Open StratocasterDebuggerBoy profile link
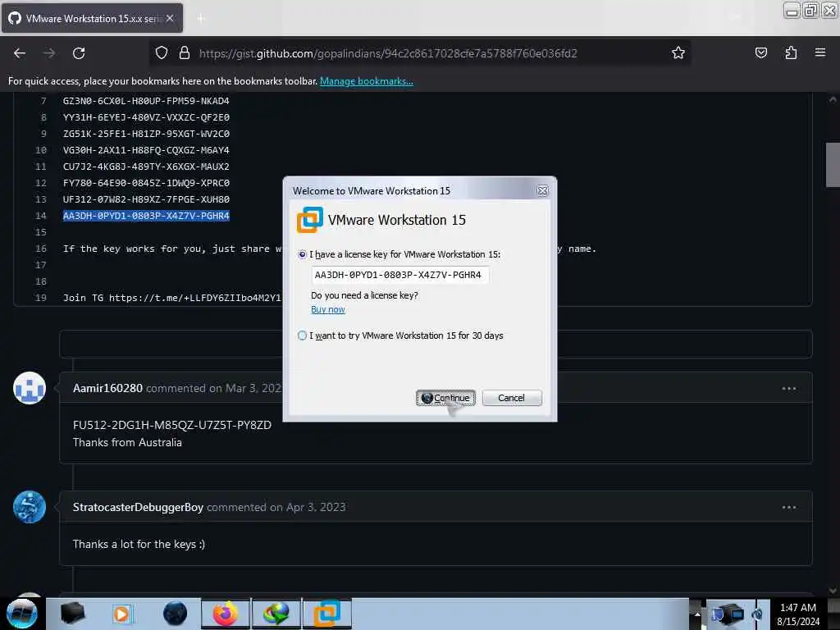 click(x=138, y=507)
